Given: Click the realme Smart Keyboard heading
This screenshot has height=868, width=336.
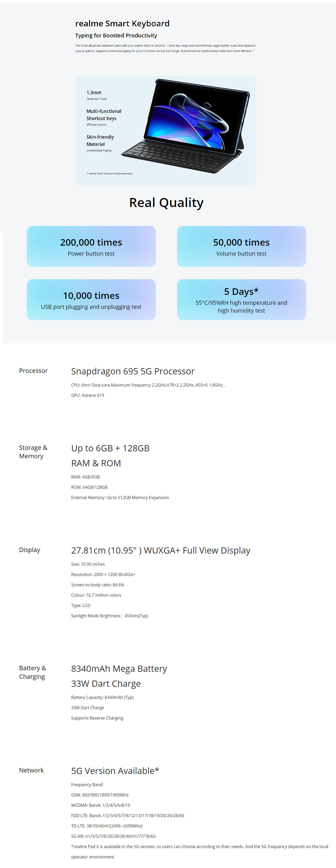Looking at the screenshot, I should (x=122, y=24).
